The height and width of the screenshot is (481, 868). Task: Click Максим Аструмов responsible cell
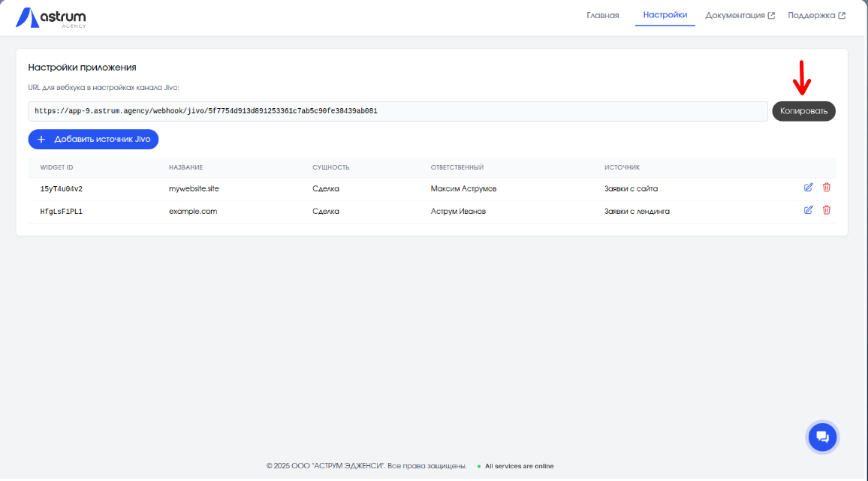click(x=463, y=189)
